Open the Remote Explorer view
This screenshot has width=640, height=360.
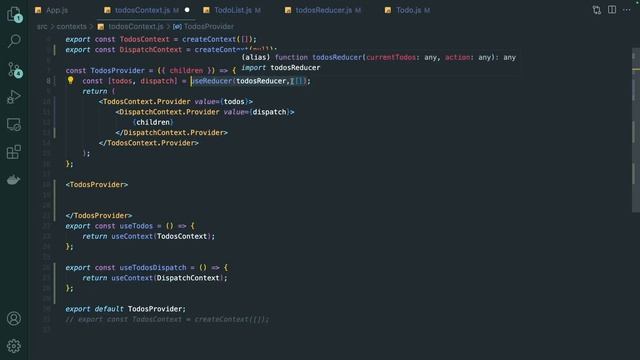click(x=14, y=124)
